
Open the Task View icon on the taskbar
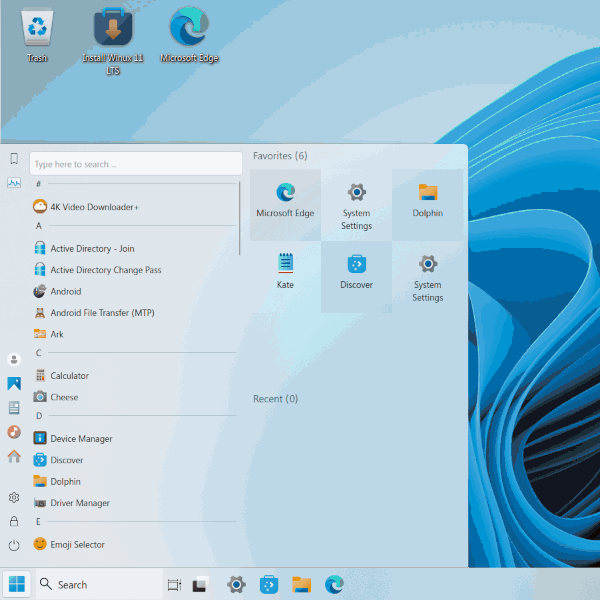point(174,585)
